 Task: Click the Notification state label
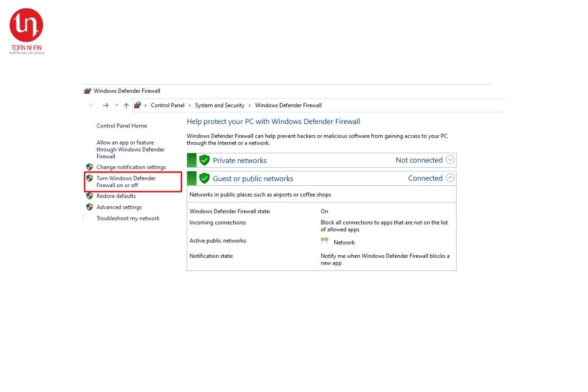tap(211, 256)
